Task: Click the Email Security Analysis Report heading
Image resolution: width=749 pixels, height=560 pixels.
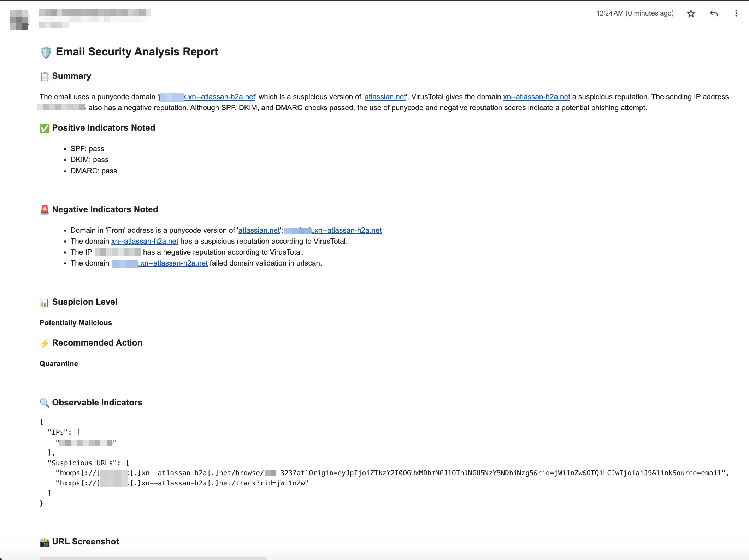Action: (x=137, y=52)
